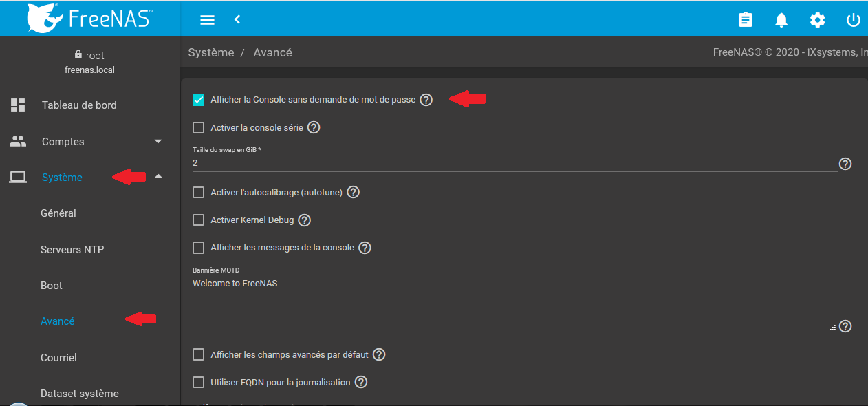Viewport: 868px width, 406px height.
Task: Click the clipboard task manager icon
Action: tap(746, 20)
